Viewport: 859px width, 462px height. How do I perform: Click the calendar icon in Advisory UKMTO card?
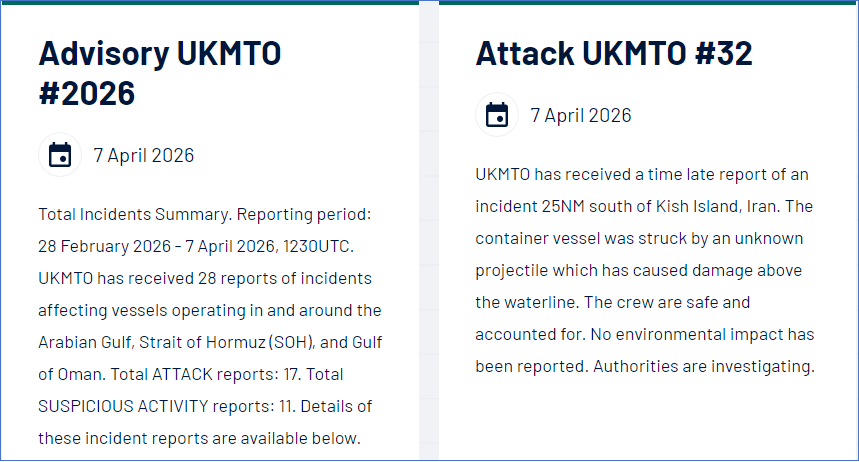point(60,155)
